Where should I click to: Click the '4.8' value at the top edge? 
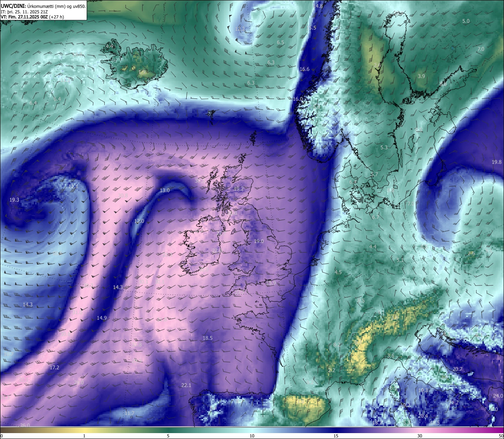tap(319, 6)
